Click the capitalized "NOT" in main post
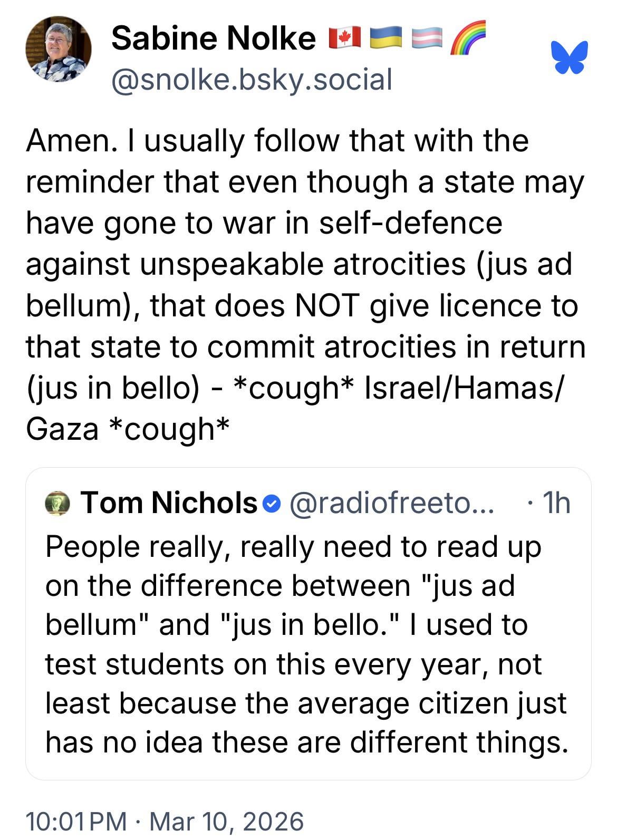Image resolution: width=617 pixels, height=840 pixels. click(327, 305)
